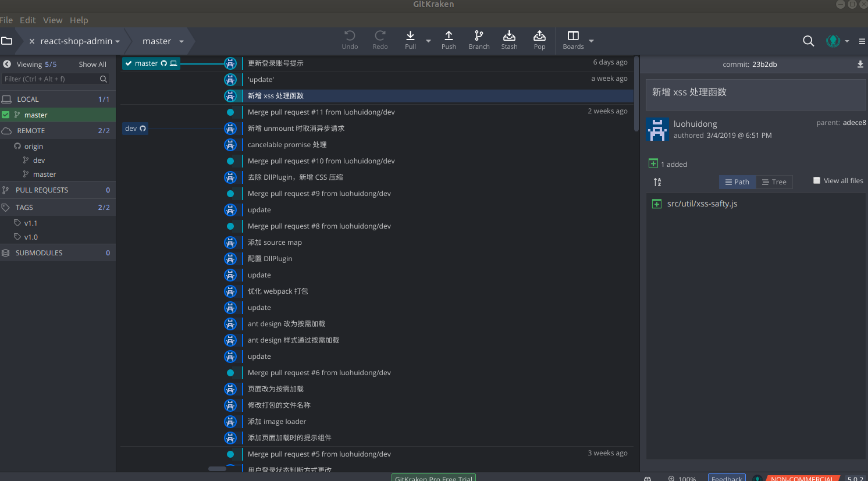The height and width of the screenshot is (481, 868).
Task: Click the zoom 100% indicator
Action: point(682,478)
